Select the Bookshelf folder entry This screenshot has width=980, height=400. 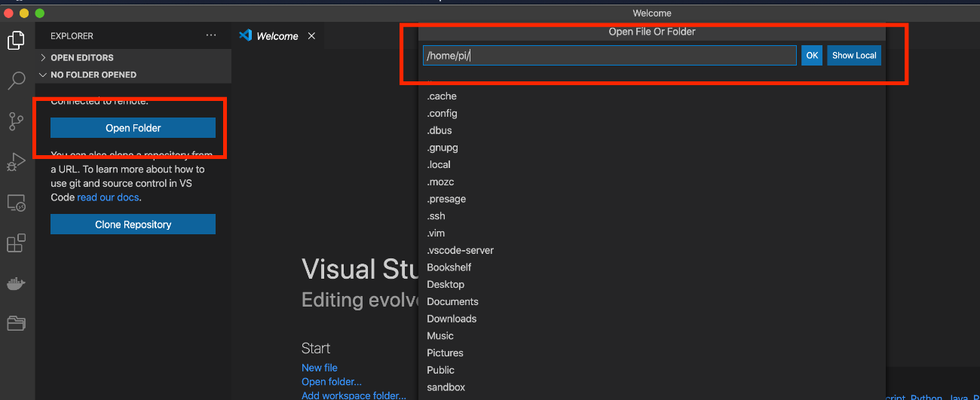click(x=652, y=267)
